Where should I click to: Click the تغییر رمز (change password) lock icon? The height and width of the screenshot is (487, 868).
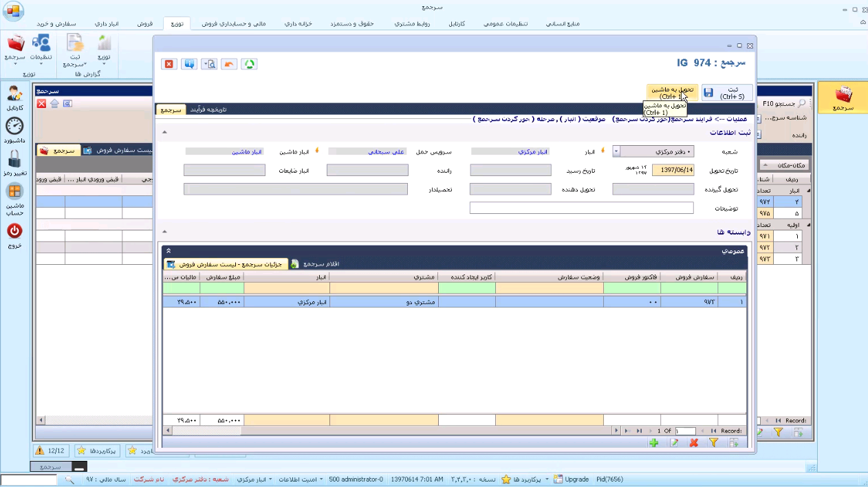14,159
